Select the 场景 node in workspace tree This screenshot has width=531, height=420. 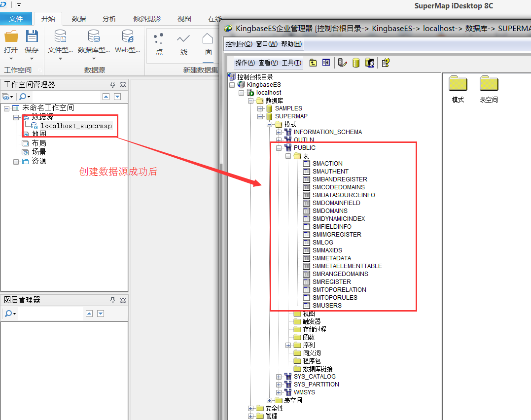tap(38, 152)
